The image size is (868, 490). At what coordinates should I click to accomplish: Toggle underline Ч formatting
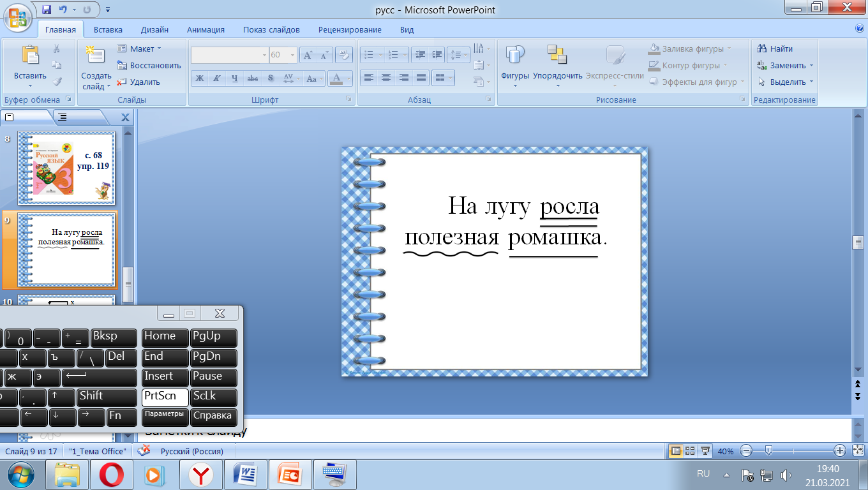pyautogui.click(x=235, y=78)
